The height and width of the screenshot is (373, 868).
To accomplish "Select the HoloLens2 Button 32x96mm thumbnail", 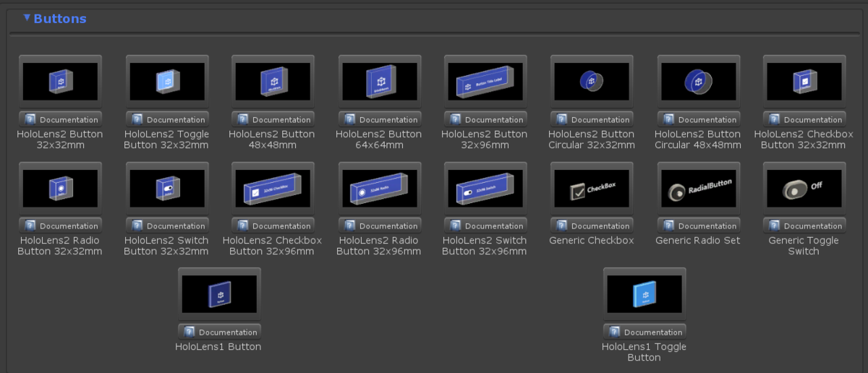I will pos(485,81).
